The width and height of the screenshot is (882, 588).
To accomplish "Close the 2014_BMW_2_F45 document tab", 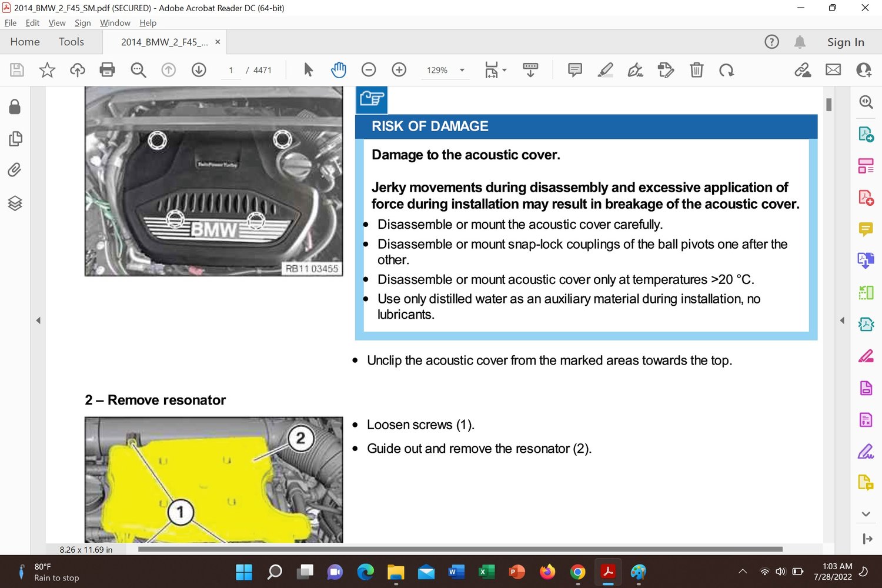I will (x=218, y=42).
